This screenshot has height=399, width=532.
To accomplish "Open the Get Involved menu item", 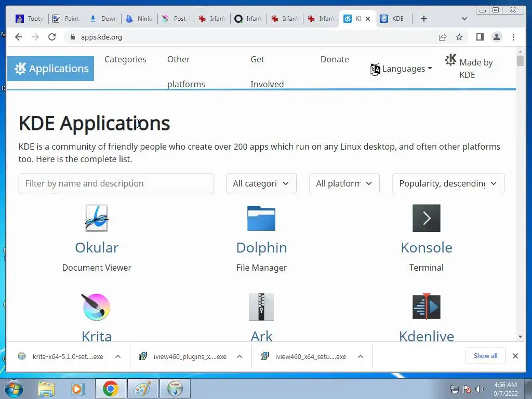I will point(267,72).
